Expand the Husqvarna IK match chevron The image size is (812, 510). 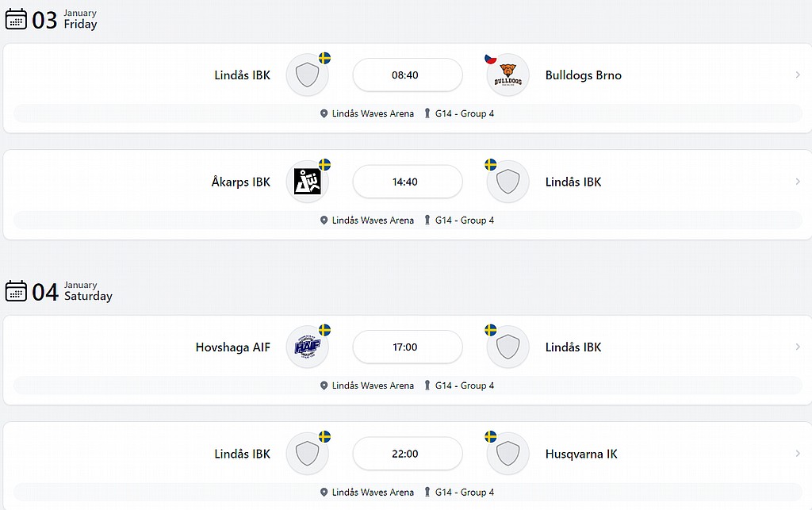(x=798, y=454)
